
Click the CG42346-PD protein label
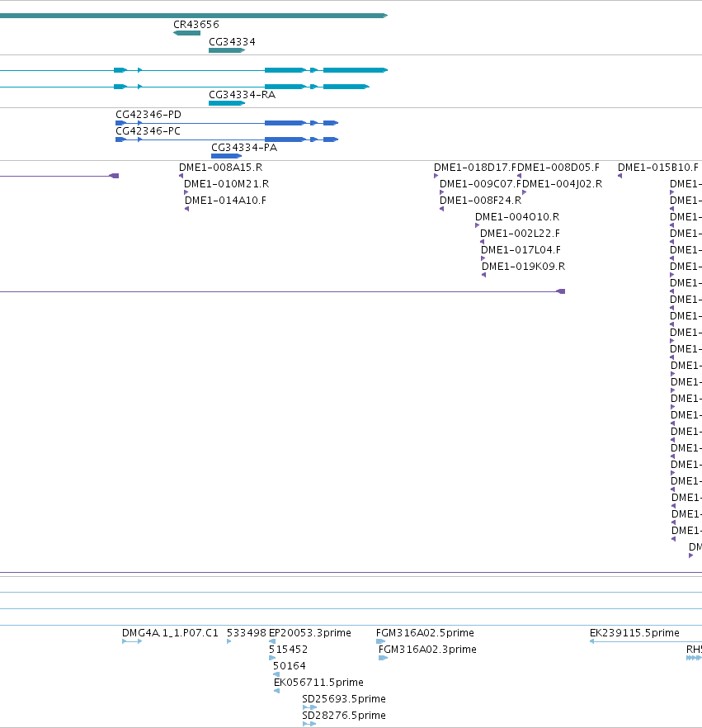click(x=148, y=115)
